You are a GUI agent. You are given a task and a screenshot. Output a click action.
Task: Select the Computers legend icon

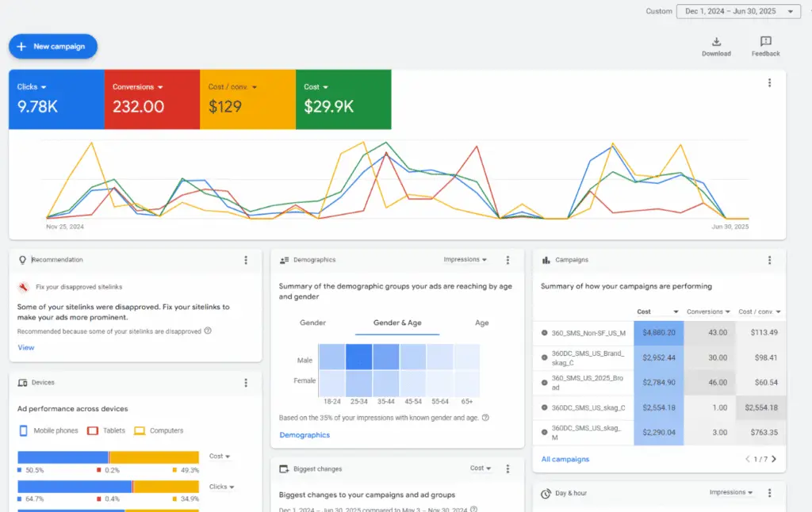coord(141,430)
